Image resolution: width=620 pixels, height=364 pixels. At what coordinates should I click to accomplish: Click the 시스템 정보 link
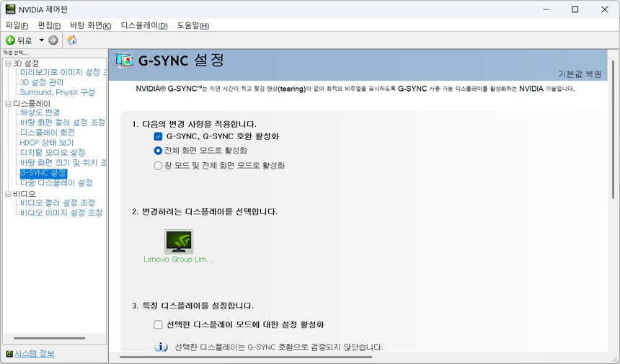point(34,354)
